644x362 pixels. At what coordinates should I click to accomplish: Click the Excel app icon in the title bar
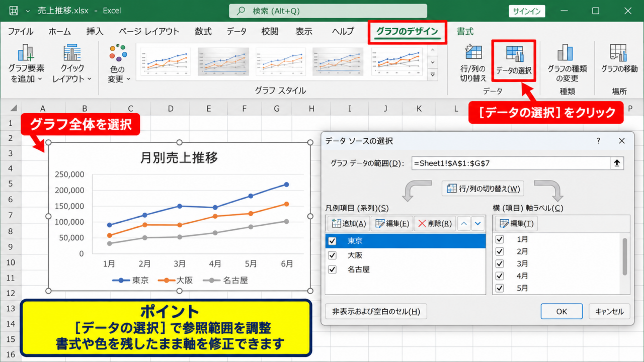pos(14,11)
